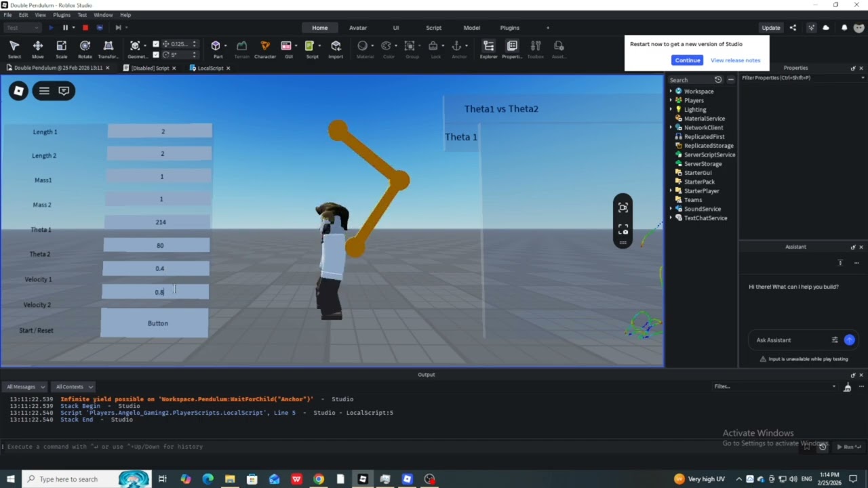
Task: Click the Start / Reset Button
Action: (x=155, y=323)
